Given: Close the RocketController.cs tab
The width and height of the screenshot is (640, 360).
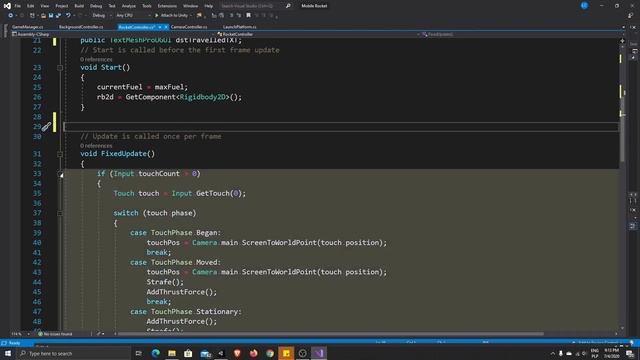Looking at the screenshot, I should coord(166,27).
